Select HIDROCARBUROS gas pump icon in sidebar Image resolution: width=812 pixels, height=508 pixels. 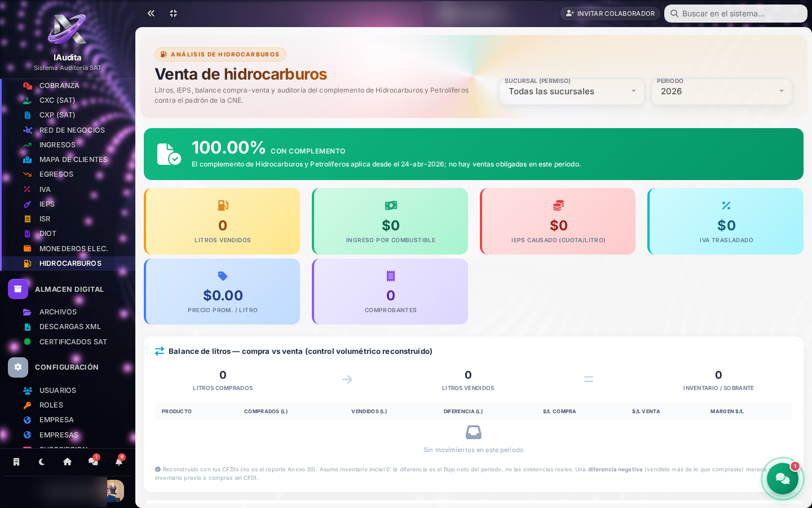(27, 264)
